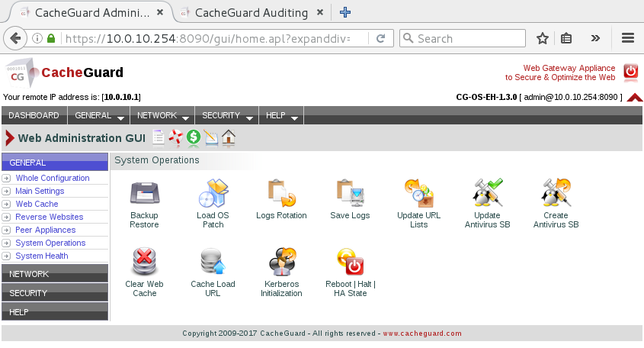Open the Cache Load URL icon
The image size is (644, 348).
click(213, 262)
